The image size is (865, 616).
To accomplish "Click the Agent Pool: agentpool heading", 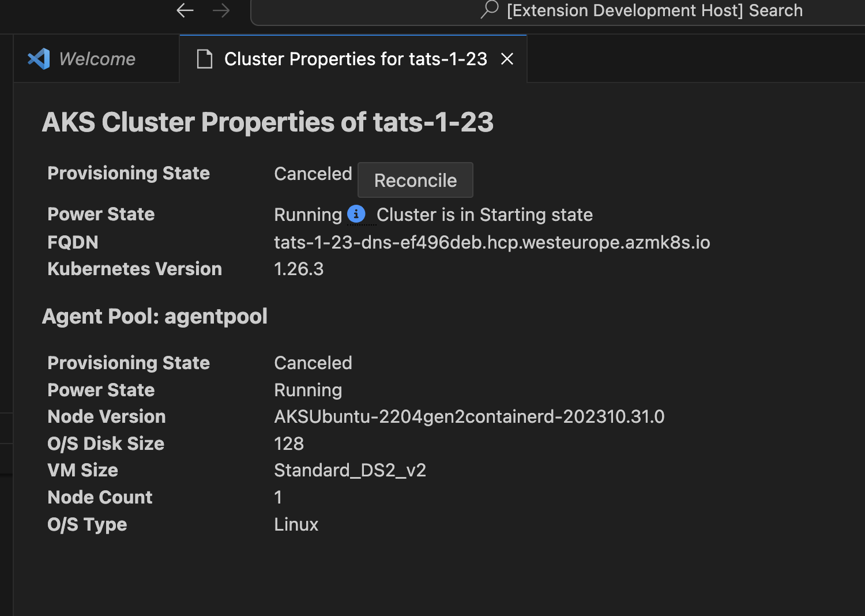I will 155,317.
